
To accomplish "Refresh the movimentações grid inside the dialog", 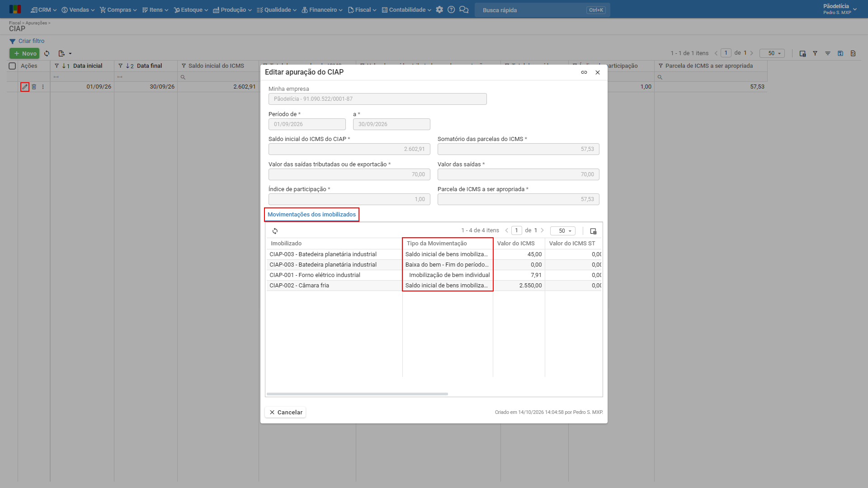I will (x=275, y=231).
